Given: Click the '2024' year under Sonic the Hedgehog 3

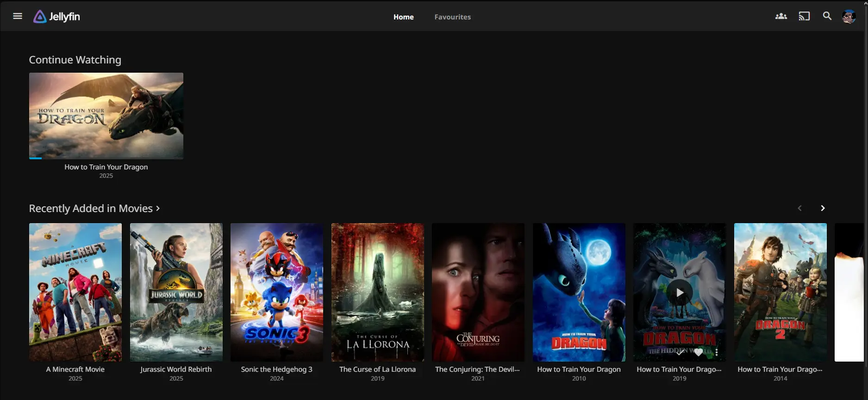Looking at the screenshot, I should [x=277, y=379].
